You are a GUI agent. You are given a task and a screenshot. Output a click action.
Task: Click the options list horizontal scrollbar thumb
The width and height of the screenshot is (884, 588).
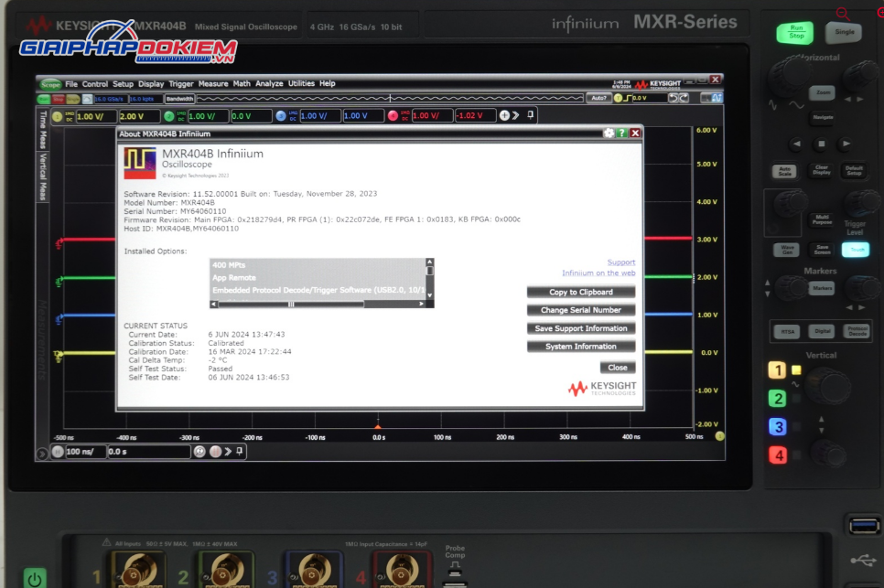[x=291, y=305]
